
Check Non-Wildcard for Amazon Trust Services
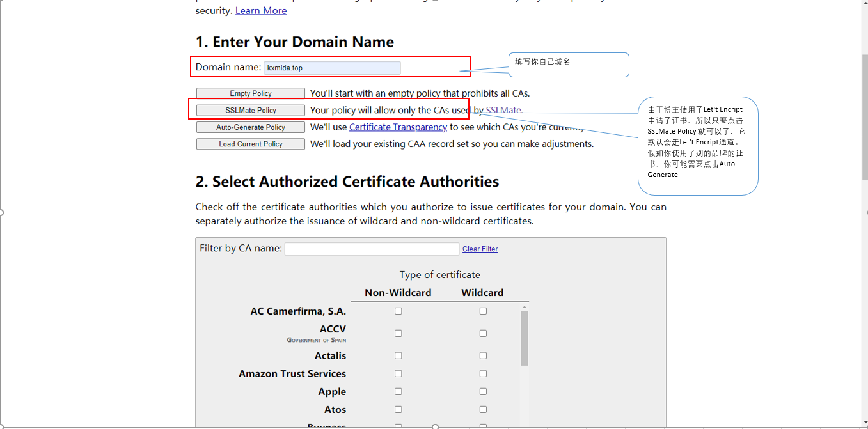click(x=398, y=373)
